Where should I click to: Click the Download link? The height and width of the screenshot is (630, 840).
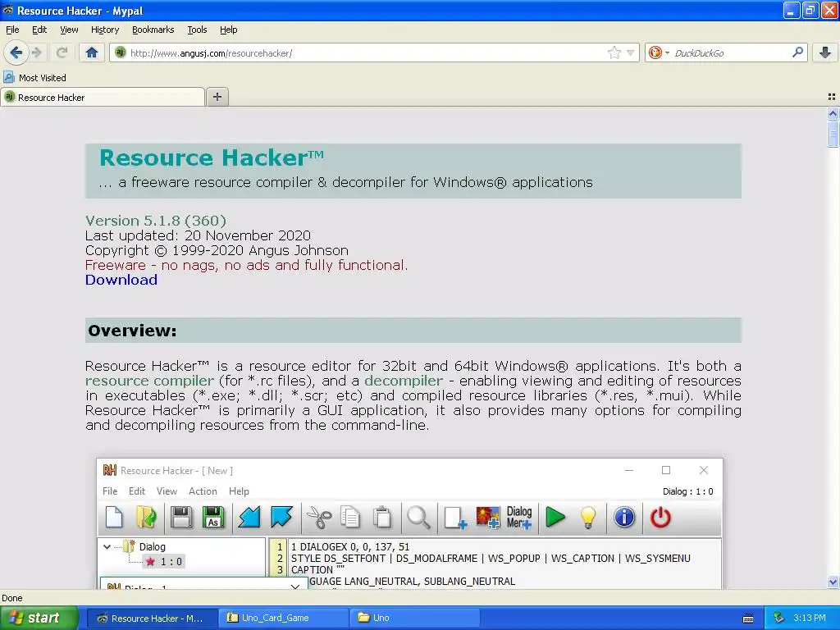[121, 280]
